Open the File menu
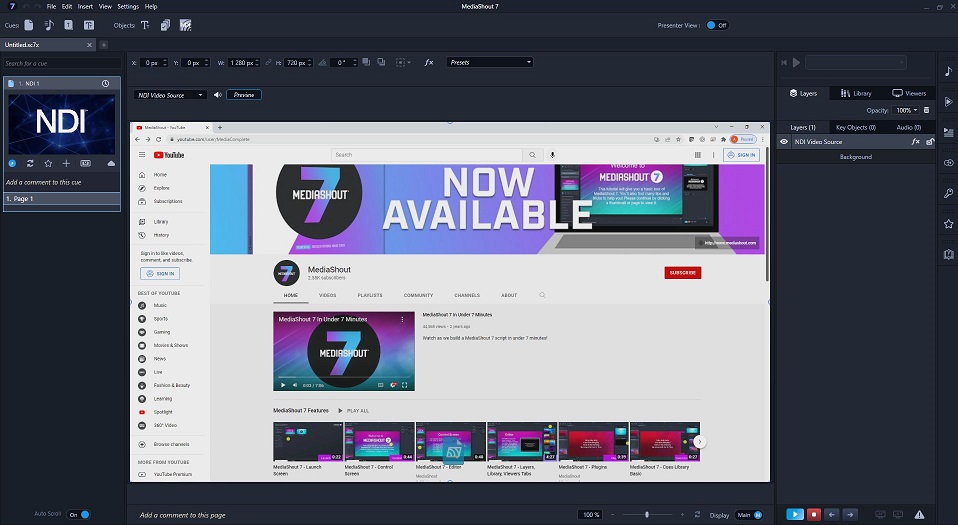 51,7
